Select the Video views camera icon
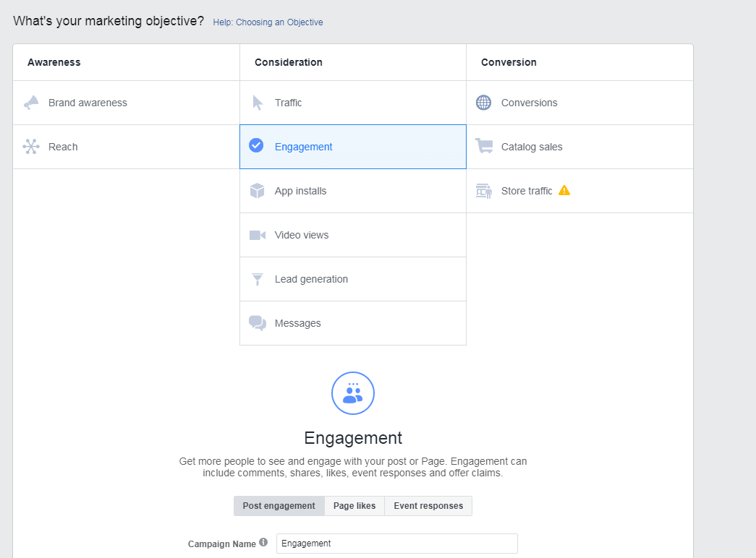This screenshot has height=558, width=756. tap(258, 234)
